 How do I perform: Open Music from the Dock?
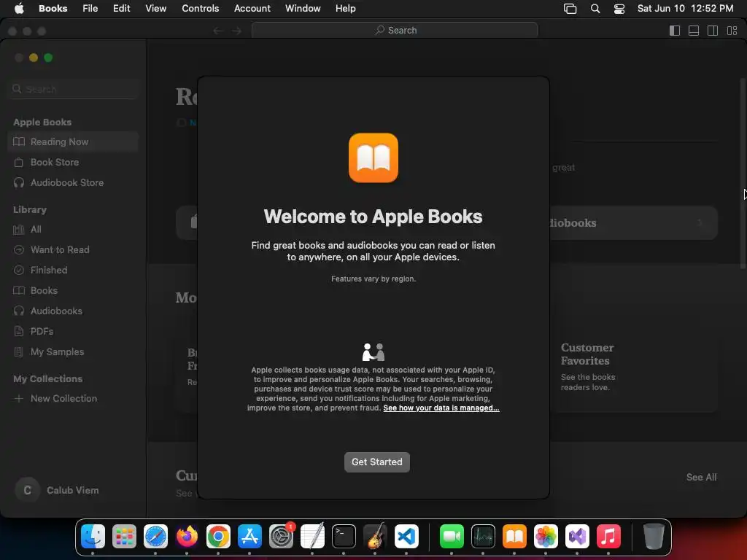tap(608, 537)
